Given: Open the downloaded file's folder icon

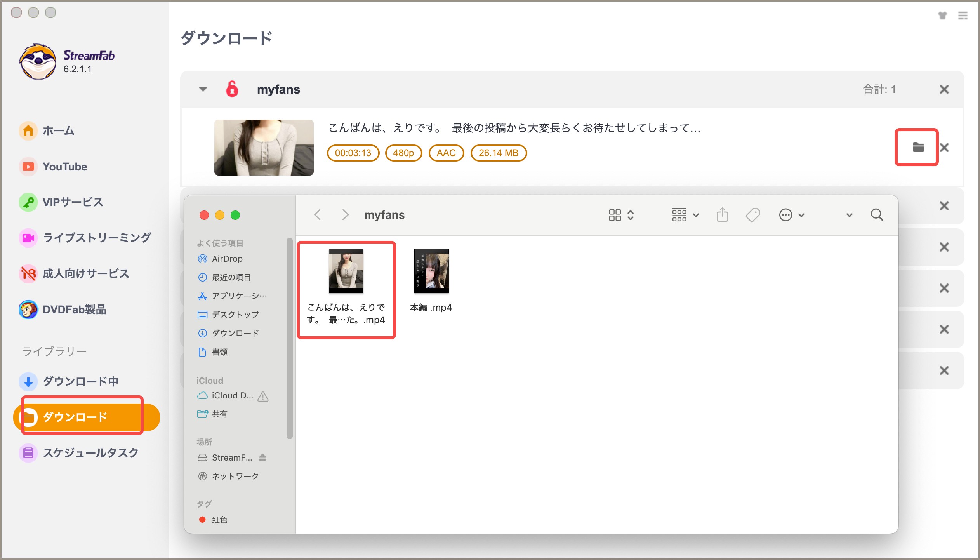Looking at the screenshot, I should [918, 148].
